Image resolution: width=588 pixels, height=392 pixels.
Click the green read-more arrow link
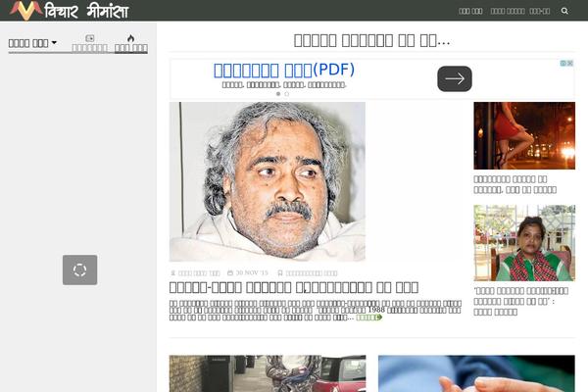tap(369, 318)
